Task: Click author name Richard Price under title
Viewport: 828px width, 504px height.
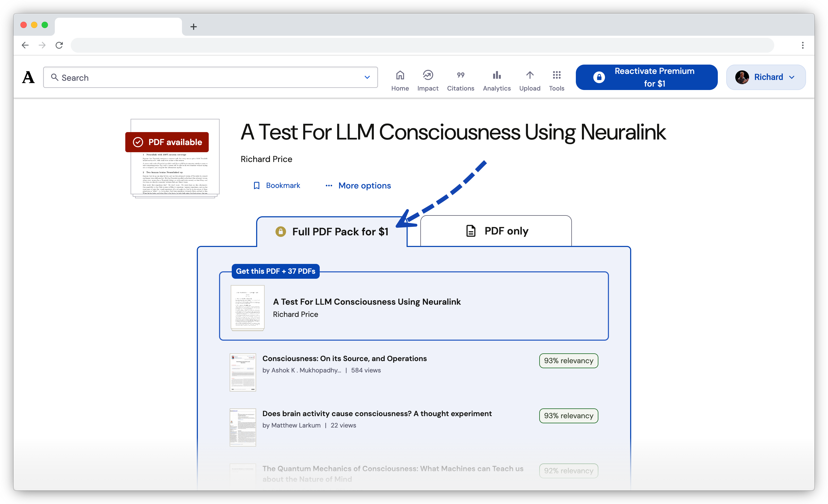Action: [266, 159]
